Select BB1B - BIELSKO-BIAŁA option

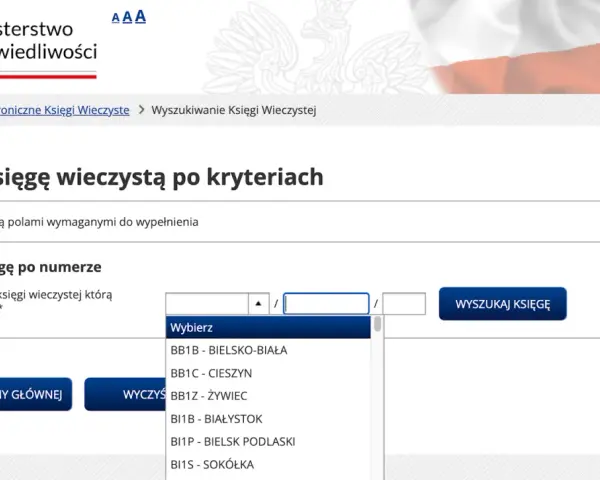click(x=268, y=350)
